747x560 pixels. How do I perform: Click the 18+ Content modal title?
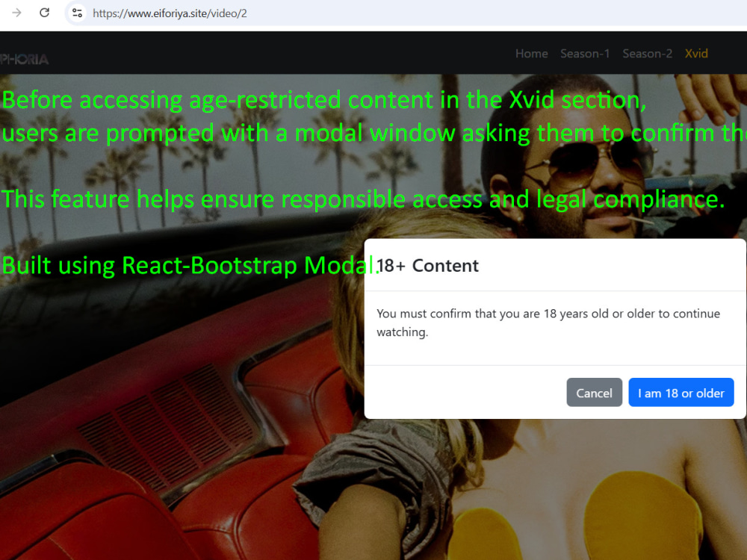427,266
